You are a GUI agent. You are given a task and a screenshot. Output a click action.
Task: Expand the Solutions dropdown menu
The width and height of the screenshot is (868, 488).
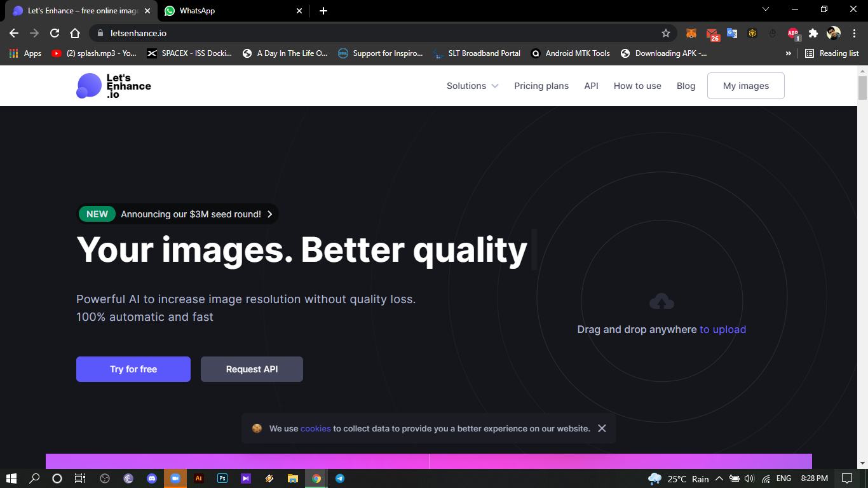pyautogui.click(x=473, y=86)
